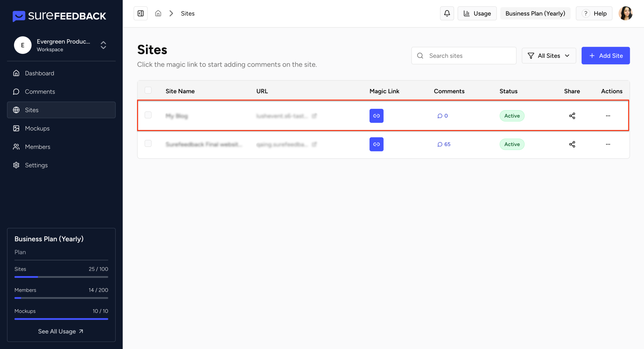644x349 pixels.
Task: Click magic link icon for first site
Action: click(376, 116)
